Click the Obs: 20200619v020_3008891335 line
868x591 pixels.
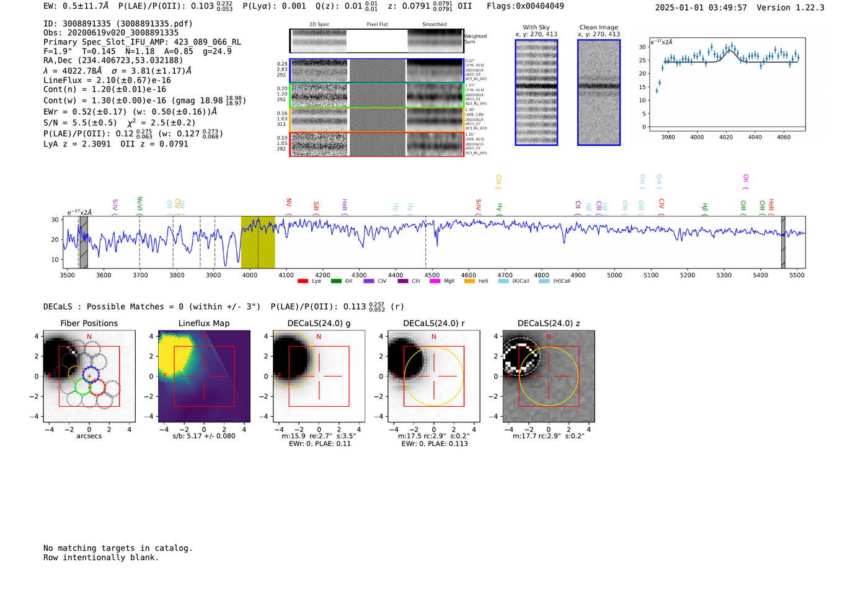pyautogui.click(x=111, y=33)
